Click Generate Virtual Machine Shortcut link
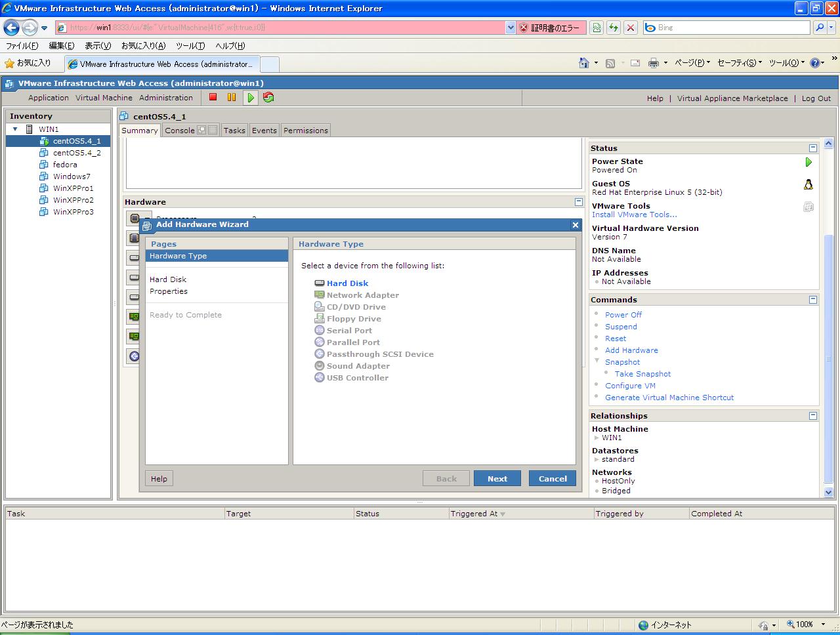Image resolution: width=840 pixels, height=635 pixels. (669, 398)
